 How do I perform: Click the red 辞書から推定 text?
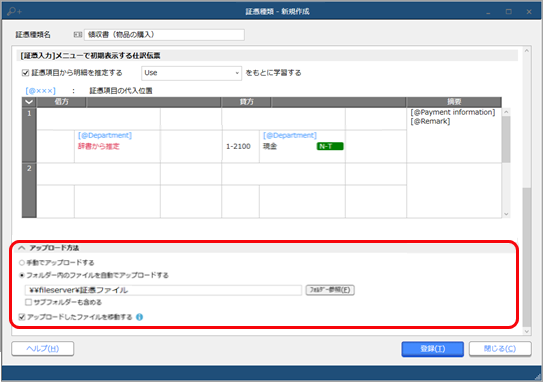99,146
